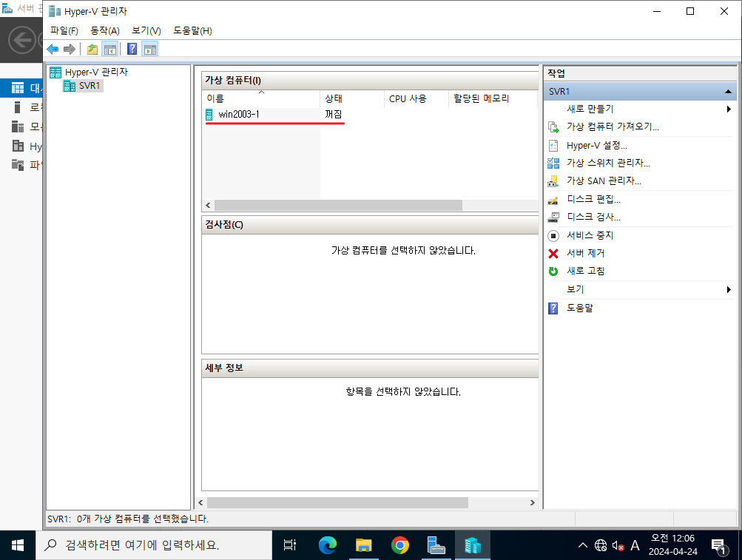
Task: Click the virtual machine list horizontal scrollbar thumb
Action: (338, 205)
